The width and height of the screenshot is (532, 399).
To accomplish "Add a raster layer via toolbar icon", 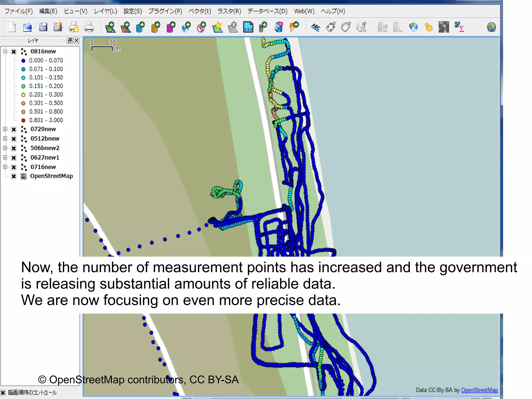I will [126, 27].
